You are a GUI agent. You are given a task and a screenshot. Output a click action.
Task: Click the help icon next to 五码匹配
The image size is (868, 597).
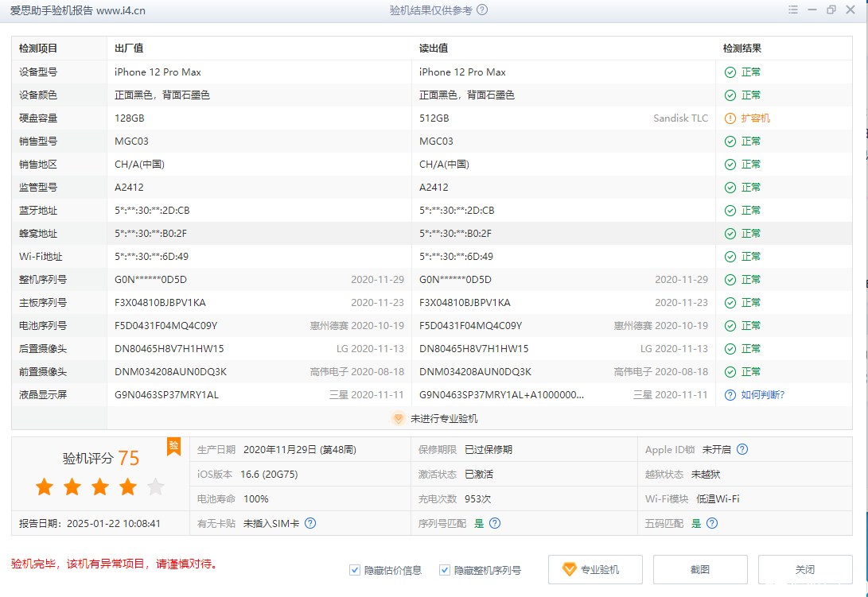(x=712, y=523)
